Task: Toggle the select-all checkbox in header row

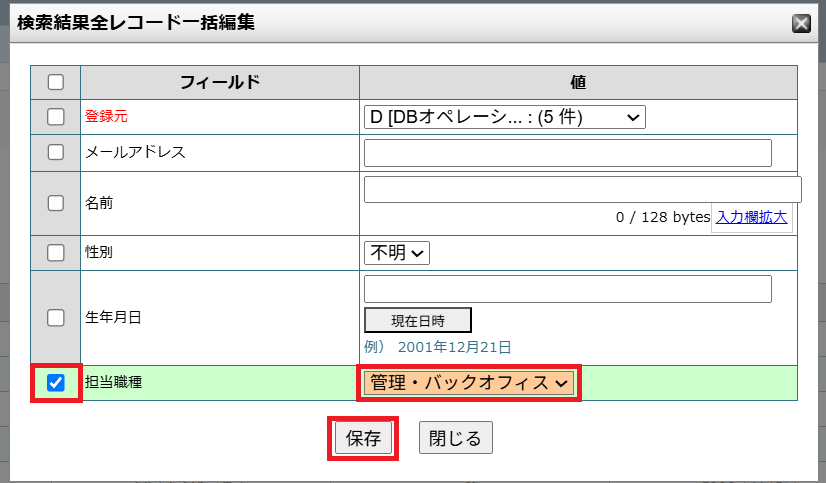Action: (x=56, y=82)
